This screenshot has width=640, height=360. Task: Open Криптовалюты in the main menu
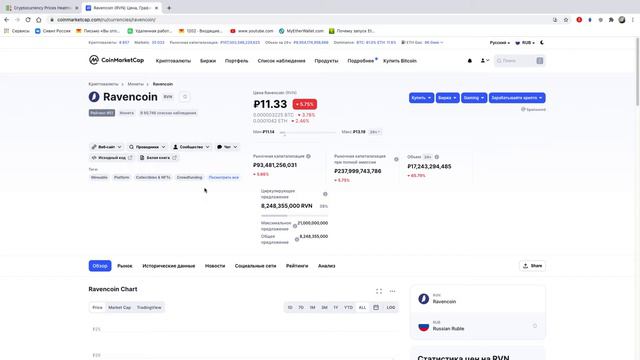(x=173, y=61)
